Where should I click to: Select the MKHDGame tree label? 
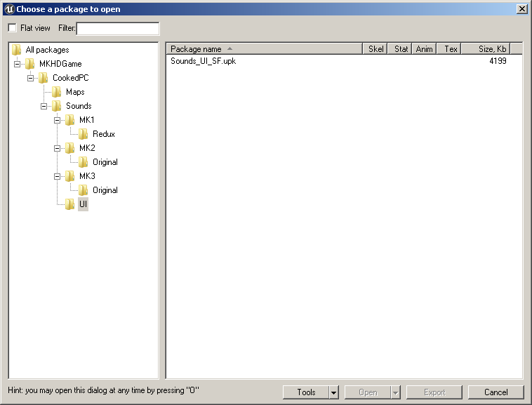60,64
